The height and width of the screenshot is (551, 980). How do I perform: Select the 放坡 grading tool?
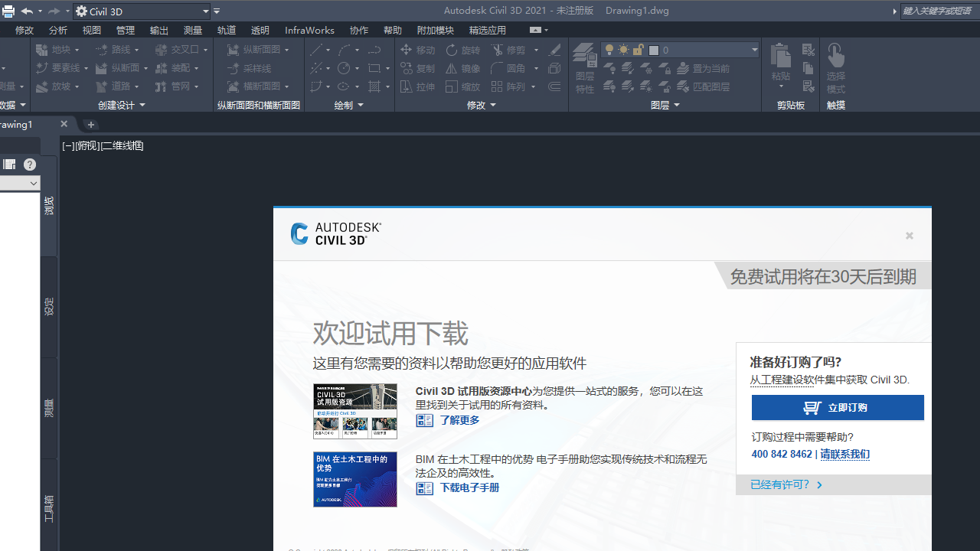[57, 86]
